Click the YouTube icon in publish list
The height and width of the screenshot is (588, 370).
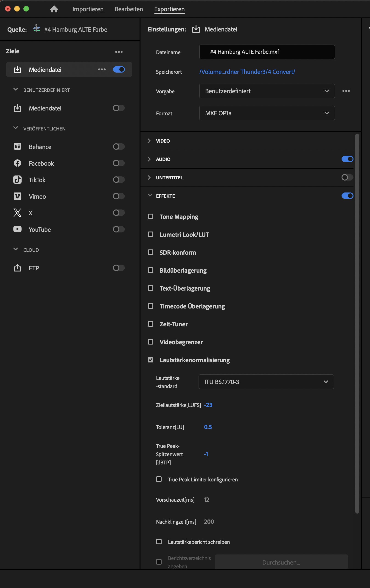[x=17, y=229]
